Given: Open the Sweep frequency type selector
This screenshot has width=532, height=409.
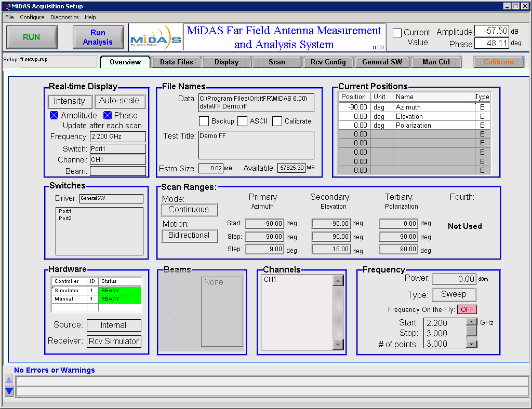Looking at the screenshot, I should click(454, 294).
